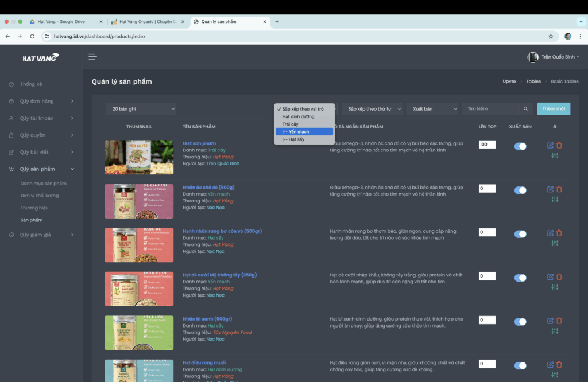The height and width of the screenshot is (382, 588).
Task: Toggle Xuất bản switch for Nhân bí xanh
Action: (520, 322)
